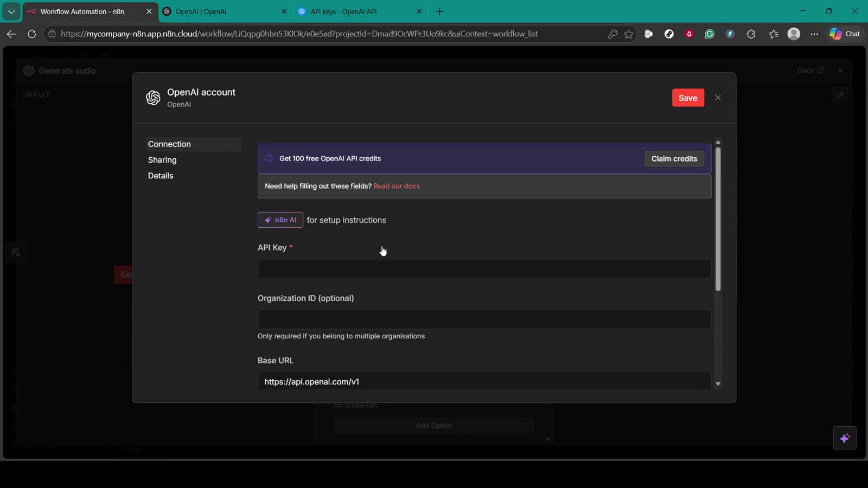Open a new browser tab
Screen dimensions: 868x488
(439, 11)
